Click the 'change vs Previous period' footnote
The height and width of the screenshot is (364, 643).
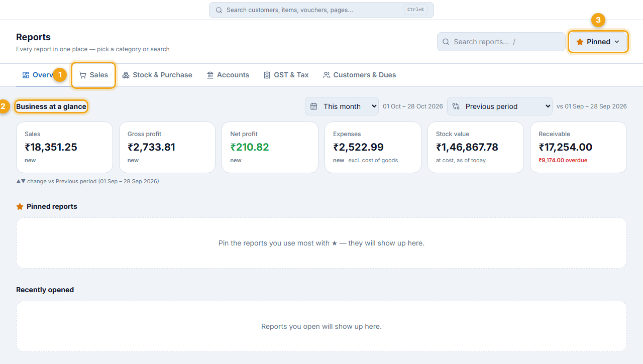coord(88,181)
